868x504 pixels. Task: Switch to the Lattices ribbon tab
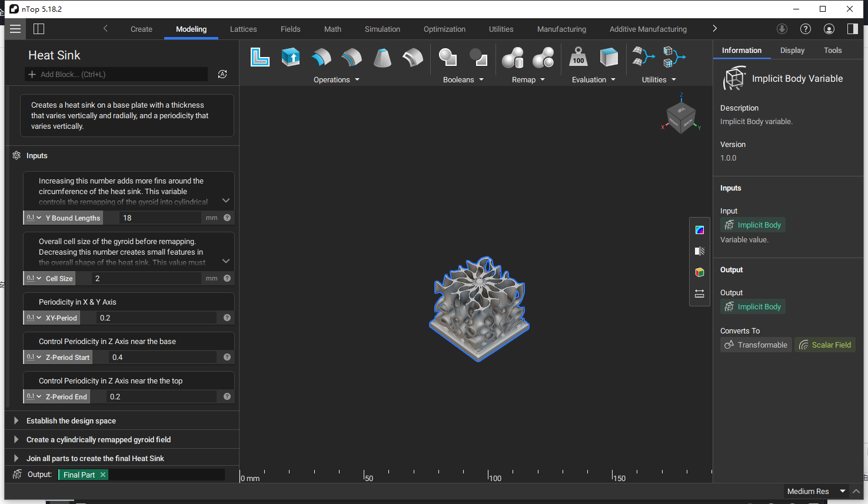click(x=243, y=29)
